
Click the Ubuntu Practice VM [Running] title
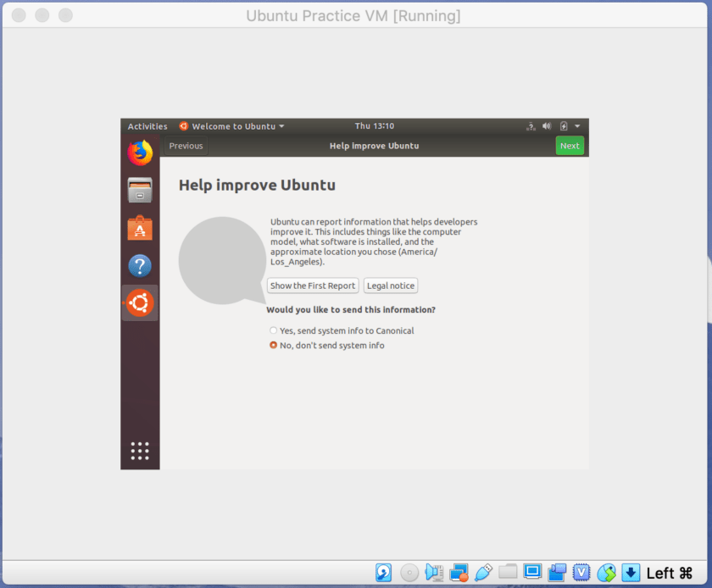353,16
